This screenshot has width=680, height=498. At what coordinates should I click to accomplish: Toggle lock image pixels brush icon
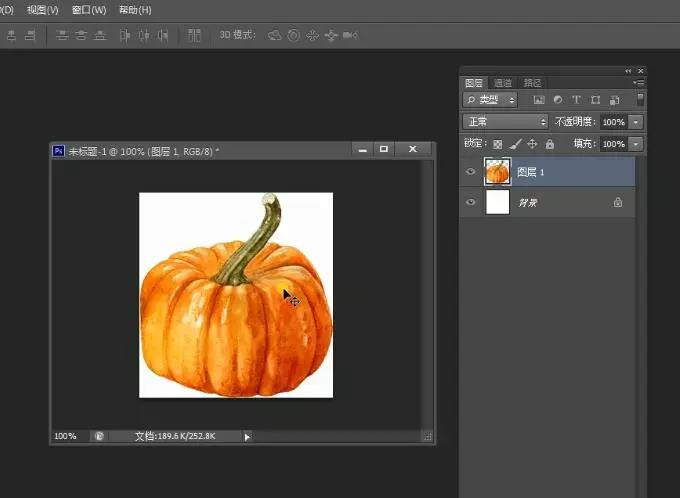pyautogui.click(x=515, y=144)
